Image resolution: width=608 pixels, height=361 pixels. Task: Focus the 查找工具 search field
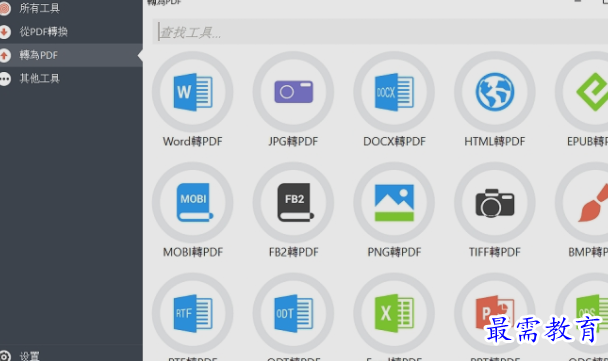380,32
